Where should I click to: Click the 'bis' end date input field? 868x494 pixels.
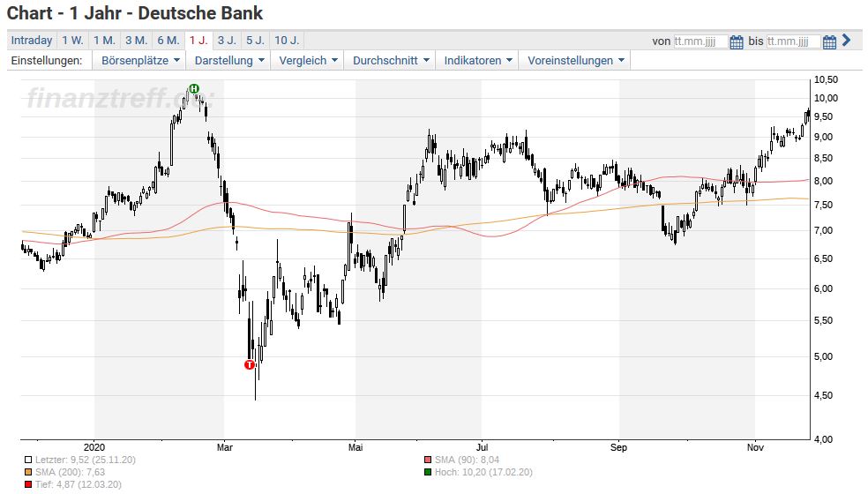793,41
